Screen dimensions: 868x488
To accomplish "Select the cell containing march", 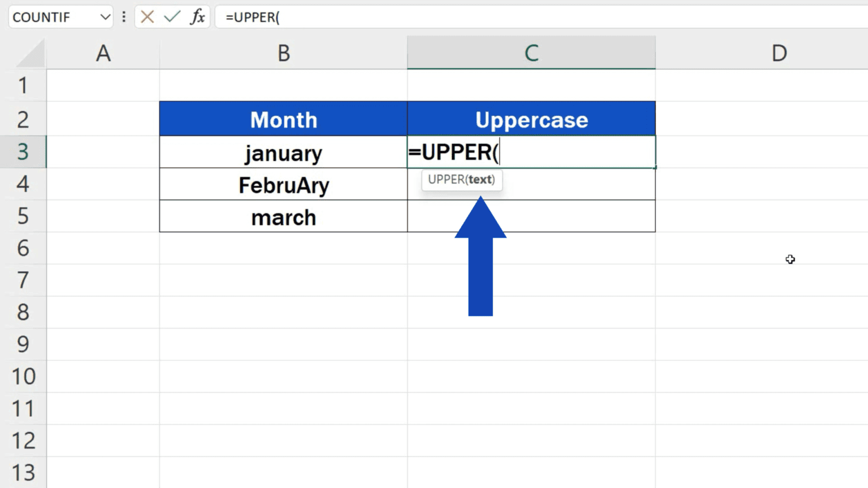I will tap(283, 217).
